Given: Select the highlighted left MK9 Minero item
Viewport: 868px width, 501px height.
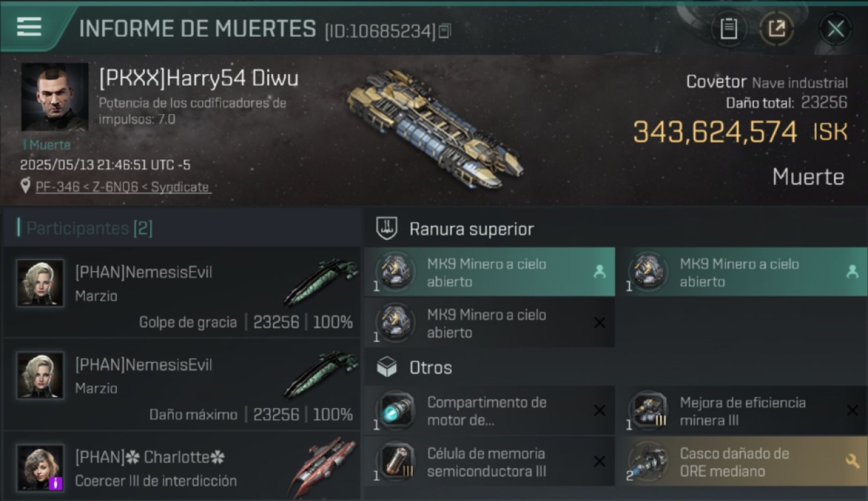Looking at the screenshot, I should coord(489,272).
